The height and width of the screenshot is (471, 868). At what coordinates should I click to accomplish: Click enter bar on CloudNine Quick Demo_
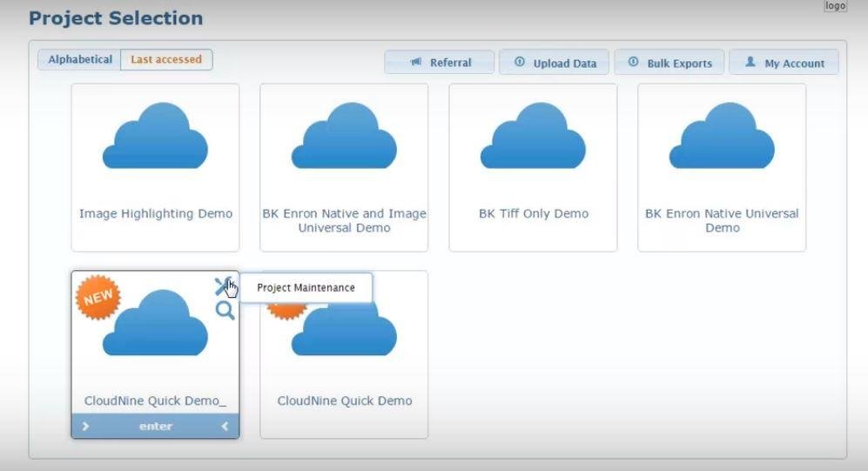[156, 427]
